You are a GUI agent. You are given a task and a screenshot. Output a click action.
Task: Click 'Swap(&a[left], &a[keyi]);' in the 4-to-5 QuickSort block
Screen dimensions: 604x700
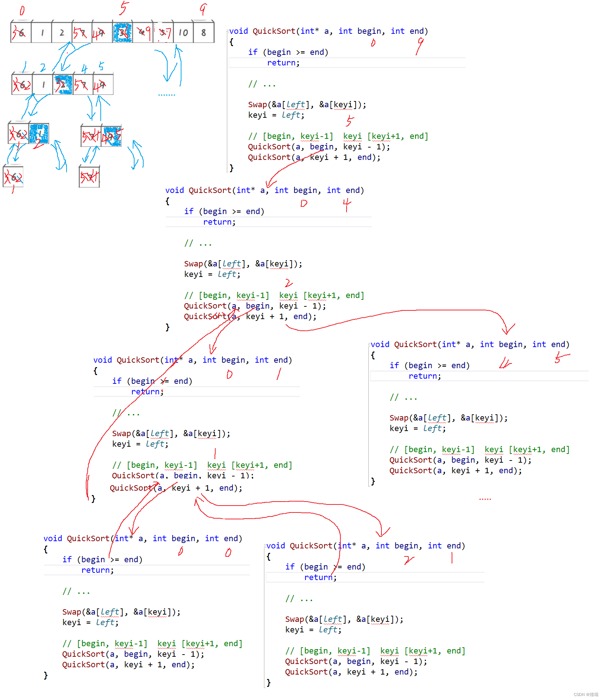click(x=448, y=418)
